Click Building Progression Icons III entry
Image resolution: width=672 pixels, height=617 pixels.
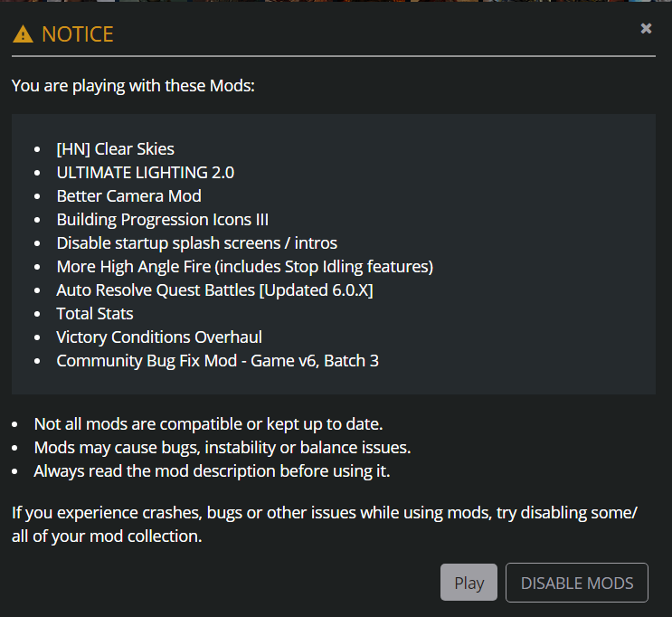(163, 220)
